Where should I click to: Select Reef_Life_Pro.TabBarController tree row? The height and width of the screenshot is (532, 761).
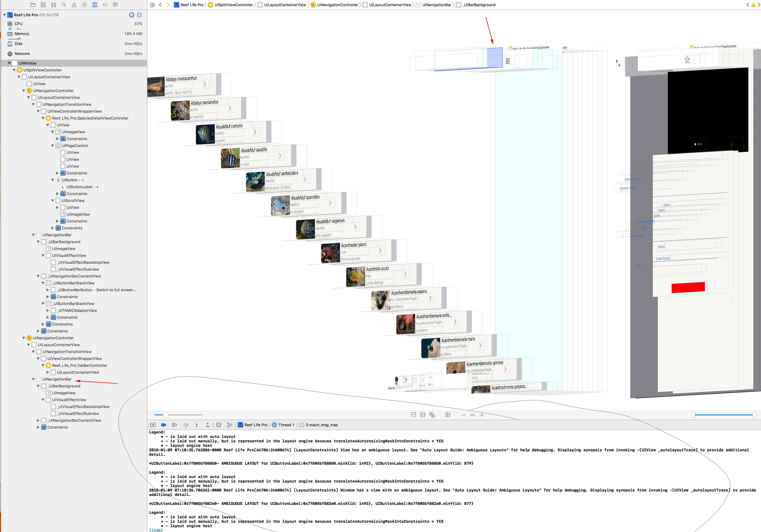click(79, 365)
